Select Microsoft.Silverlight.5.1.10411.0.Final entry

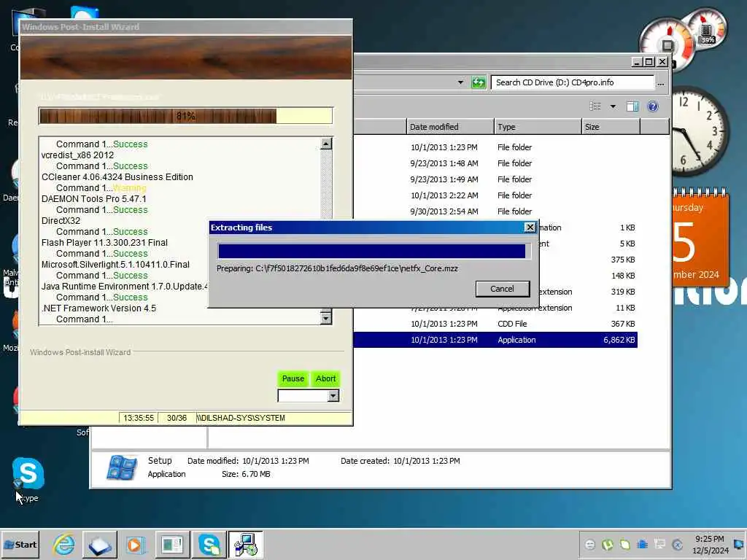(x=115, y=264)
